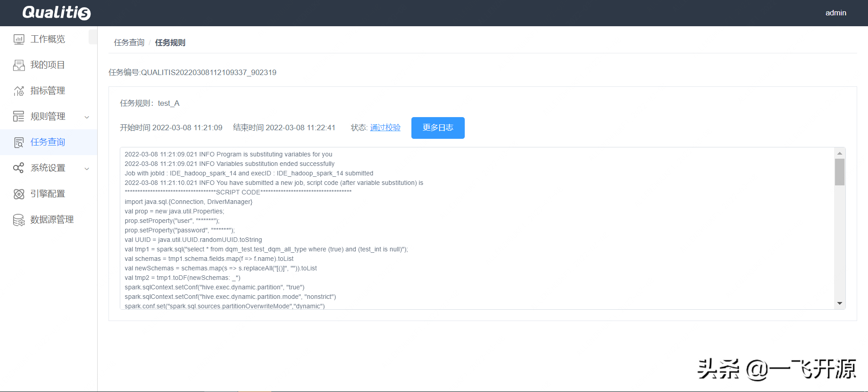868x392 pixels.
Task: Click the Qualitis logo in the header
Action: pos(57,13)
